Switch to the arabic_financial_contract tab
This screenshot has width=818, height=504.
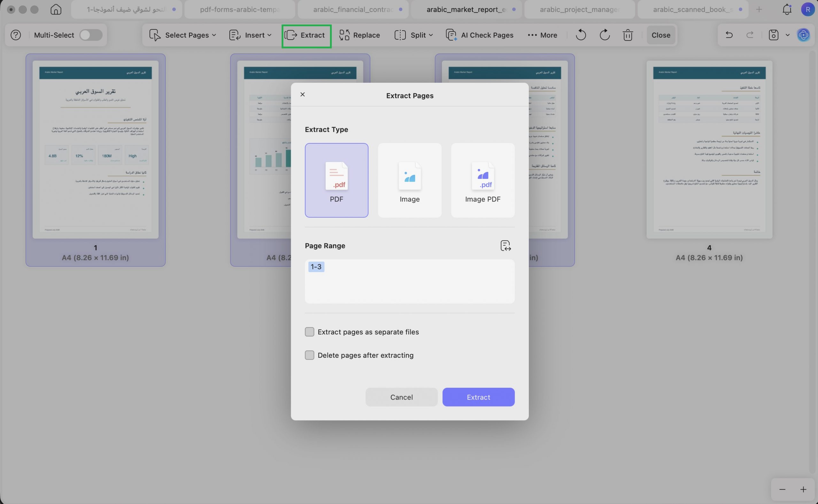[353, 9]
